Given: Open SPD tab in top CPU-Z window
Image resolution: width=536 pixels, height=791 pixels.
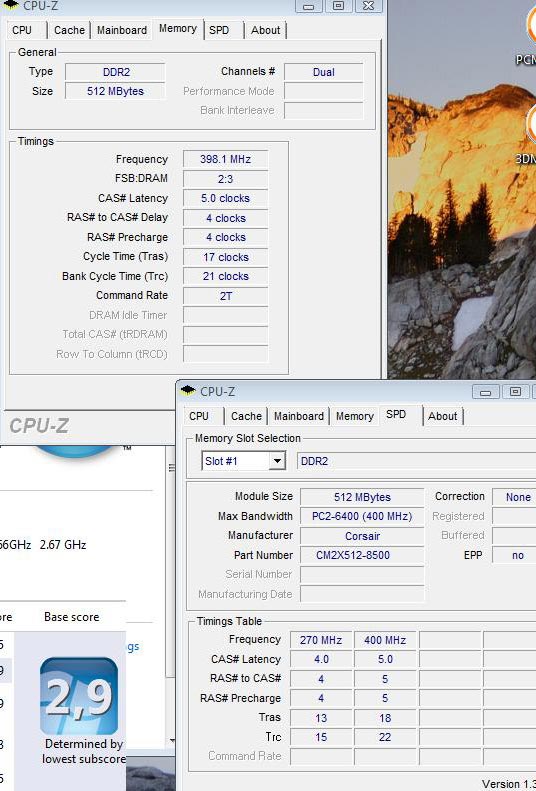Looking at the screenshot, I should (219, 30).
